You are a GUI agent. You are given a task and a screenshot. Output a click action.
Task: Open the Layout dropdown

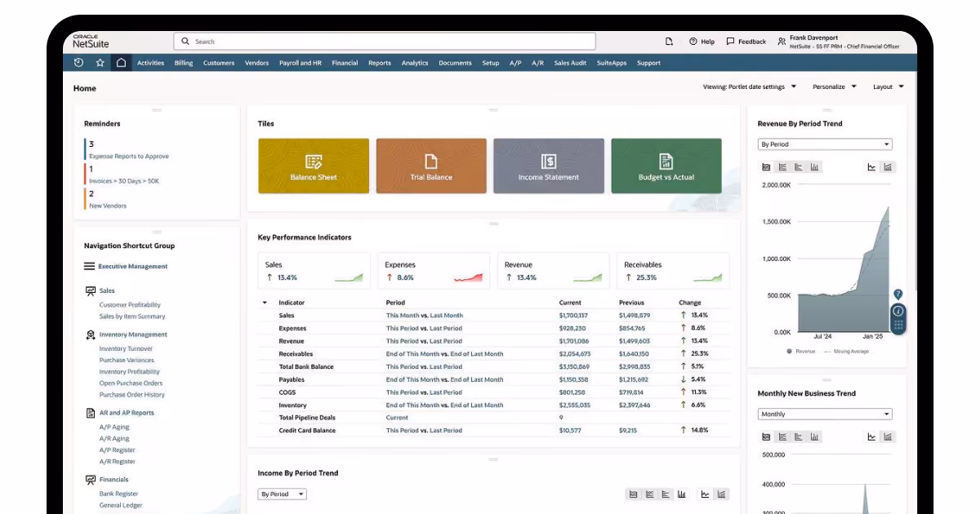click(889, 86)
